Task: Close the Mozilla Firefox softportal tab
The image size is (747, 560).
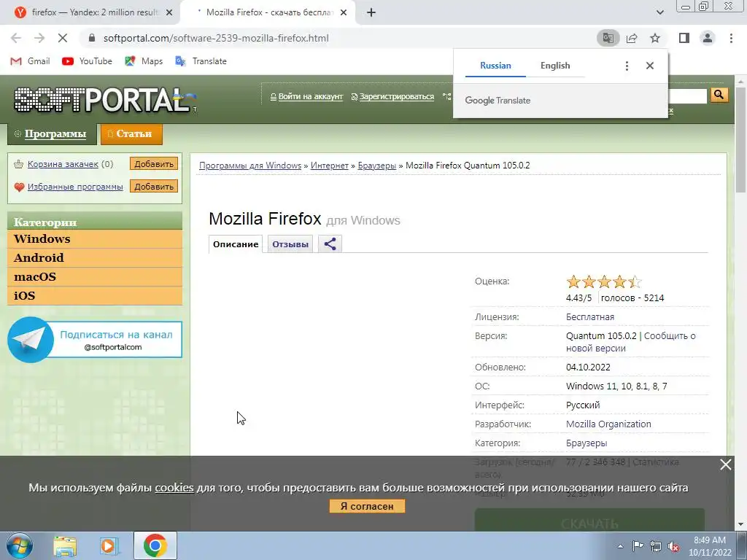Action: pyautogui.click(x=343, y=12)
